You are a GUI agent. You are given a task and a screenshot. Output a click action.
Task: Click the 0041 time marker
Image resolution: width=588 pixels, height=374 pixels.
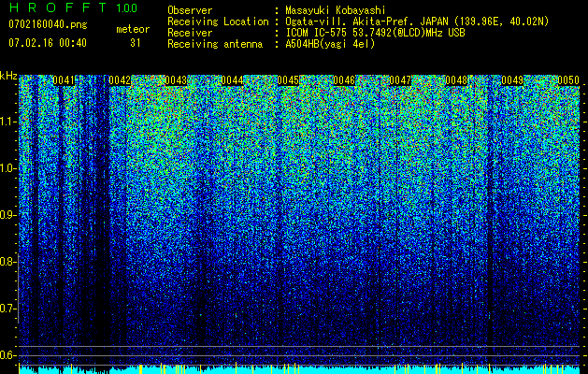pos(64,80)
